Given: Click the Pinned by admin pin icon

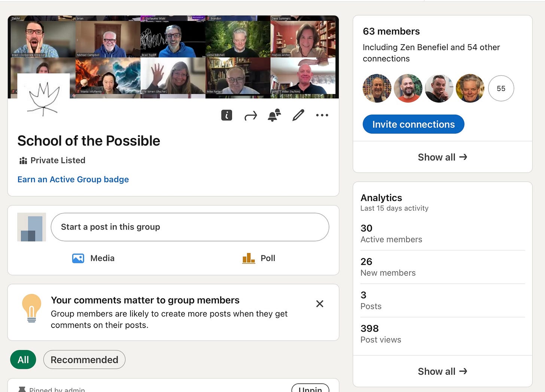Looking at the screenshot, I should (22, 389).
